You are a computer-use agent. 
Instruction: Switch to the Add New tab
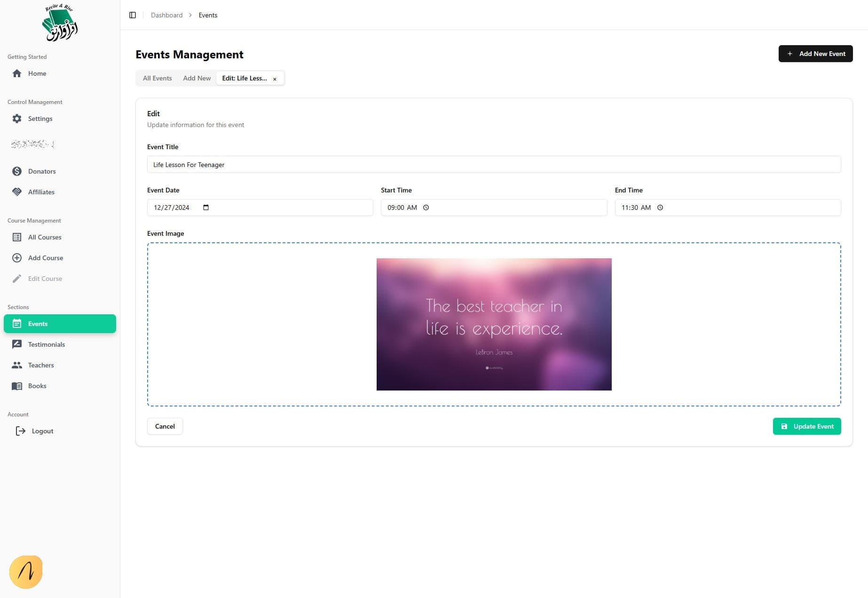[x=197, y=78]
